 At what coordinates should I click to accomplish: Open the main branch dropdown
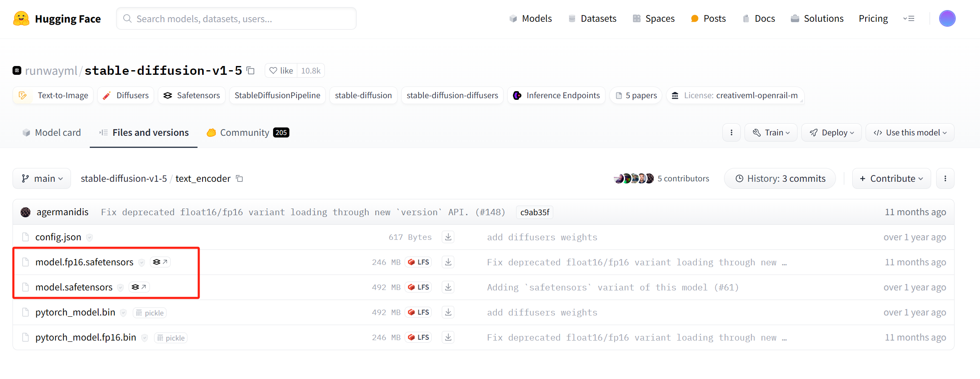[x=42, y=178]
